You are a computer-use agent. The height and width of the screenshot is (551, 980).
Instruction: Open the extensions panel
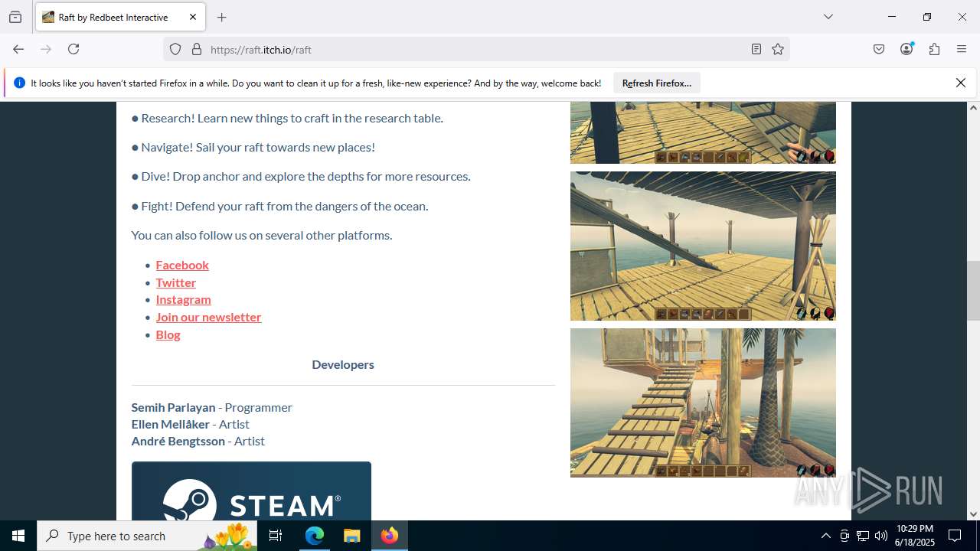934,49
